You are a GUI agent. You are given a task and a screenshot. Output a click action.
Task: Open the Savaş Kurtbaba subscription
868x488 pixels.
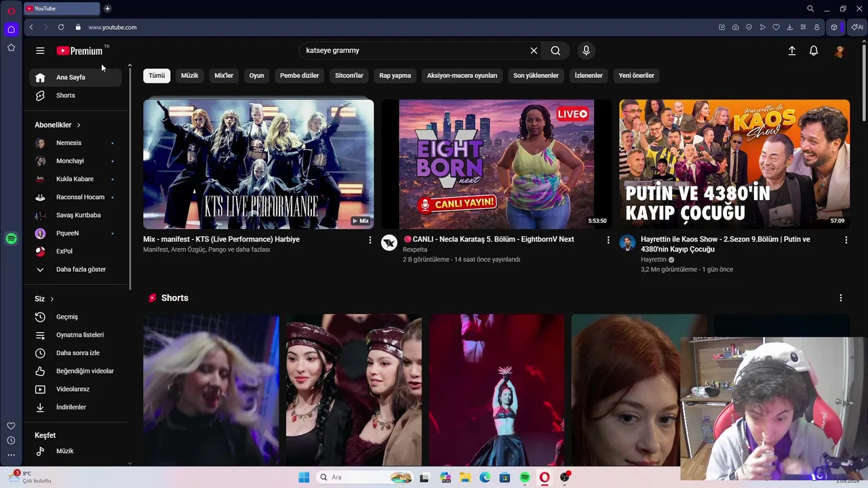[x=75, y=215]
